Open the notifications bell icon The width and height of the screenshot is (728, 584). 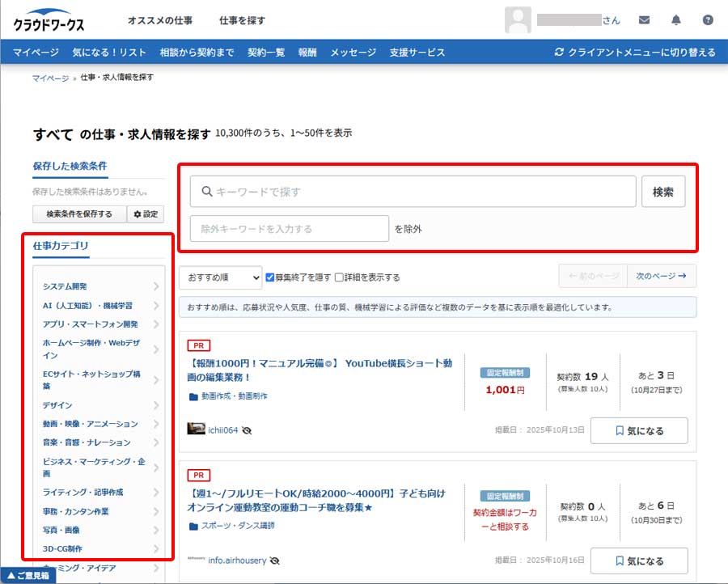click(x=676, y=20)
